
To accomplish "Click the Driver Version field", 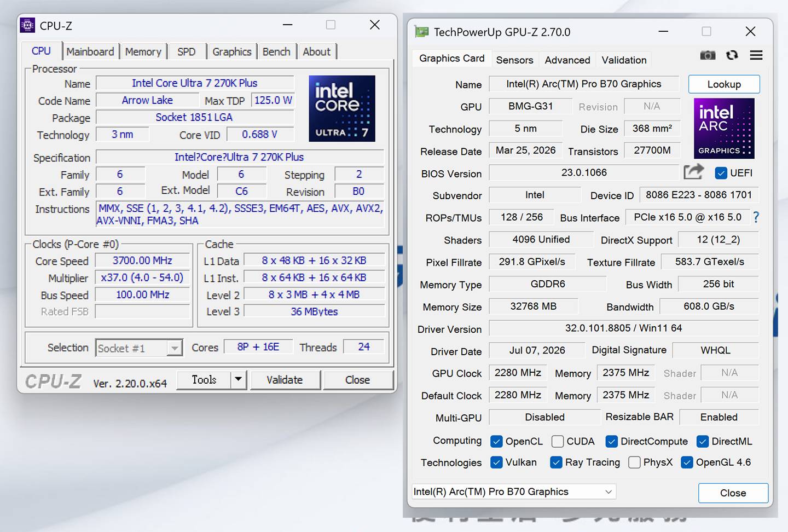I will [x=624, y=328].
